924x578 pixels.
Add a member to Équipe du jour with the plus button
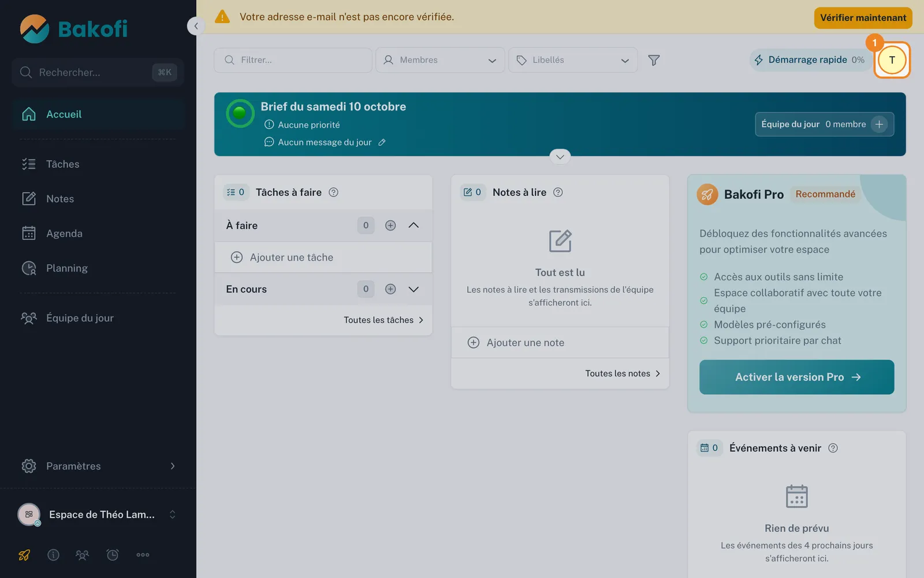[879, 124]
